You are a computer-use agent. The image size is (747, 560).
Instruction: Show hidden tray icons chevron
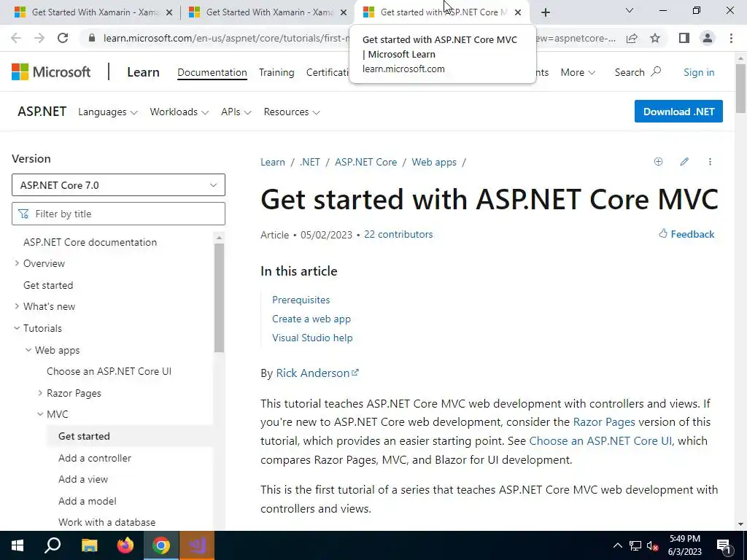click(617, 545)
